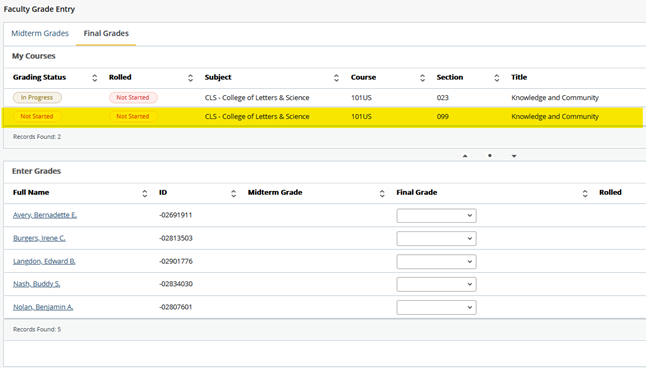Click Knowledge and Community title in 099 row
646x368 pixels.
pos(555,117)
